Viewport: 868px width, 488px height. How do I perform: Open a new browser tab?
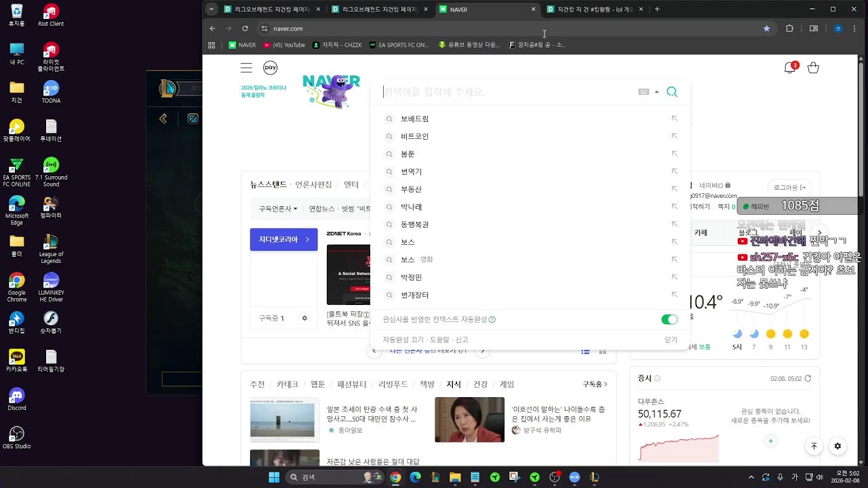657,9
